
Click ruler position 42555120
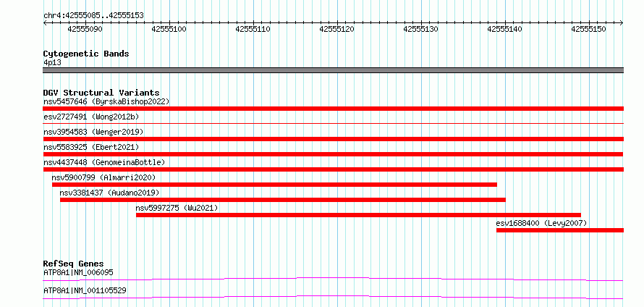pyautogui.click(x=336, y=29)
